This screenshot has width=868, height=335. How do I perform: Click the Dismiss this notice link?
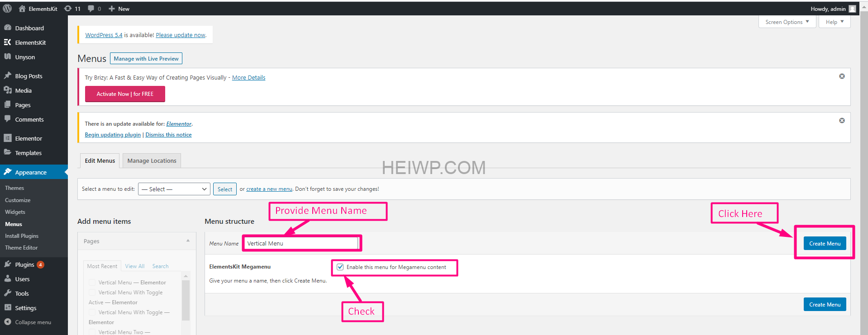168,134
